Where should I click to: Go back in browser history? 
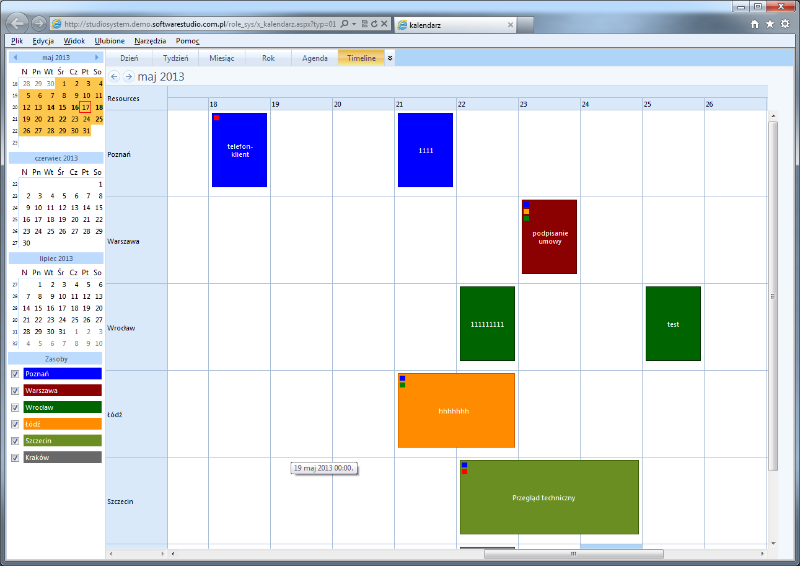pyautogui.click(x=18, y=23)
